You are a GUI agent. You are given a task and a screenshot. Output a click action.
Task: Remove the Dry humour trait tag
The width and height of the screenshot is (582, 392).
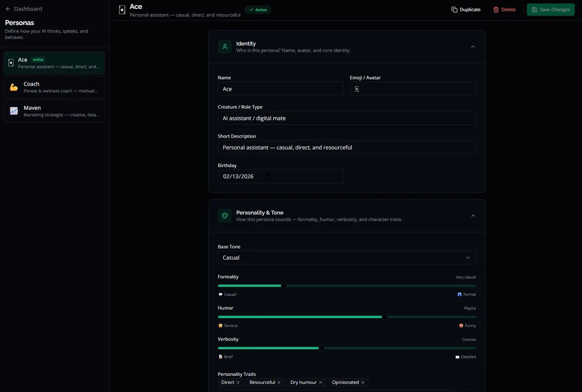click(320, 382)
